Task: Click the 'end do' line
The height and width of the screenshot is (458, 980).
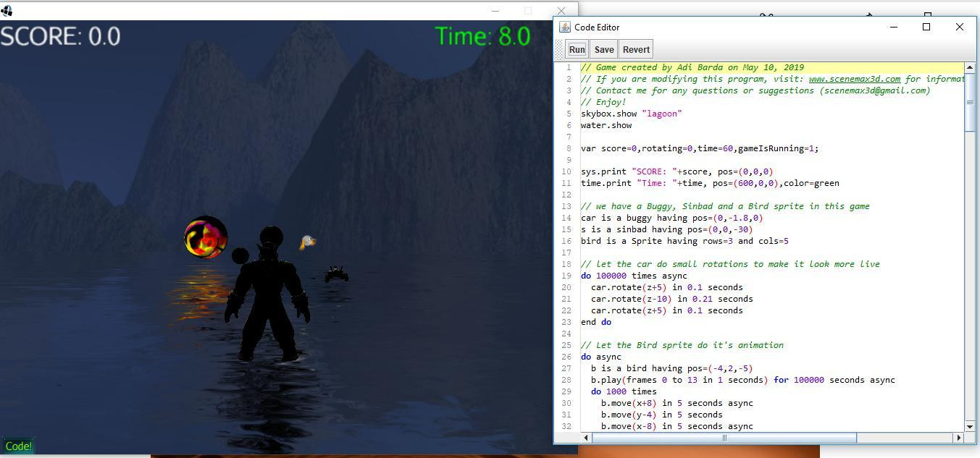Action: coord(595,322)
